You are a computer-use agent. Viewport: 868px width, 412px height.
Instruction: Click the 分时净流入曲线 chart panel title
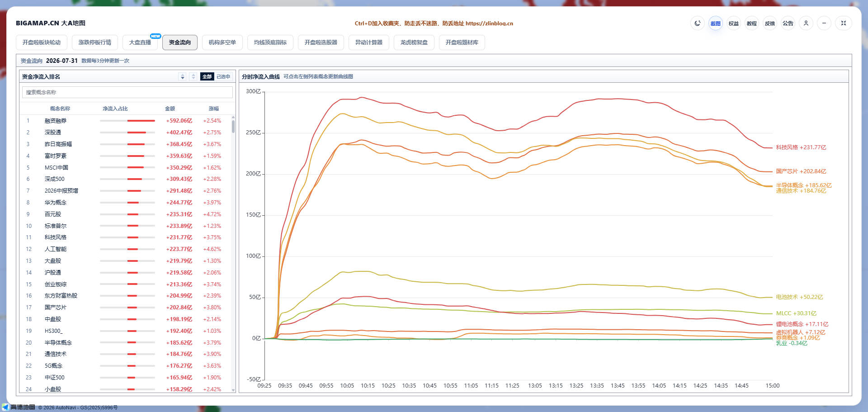tap(261, 77)
